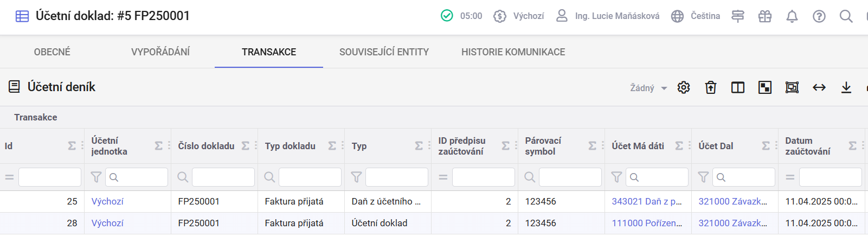This screenshot has height=236, width=868.
Task: Click sigma icon in Id column header
Action: pyautogui.click(x=72, y=146)
